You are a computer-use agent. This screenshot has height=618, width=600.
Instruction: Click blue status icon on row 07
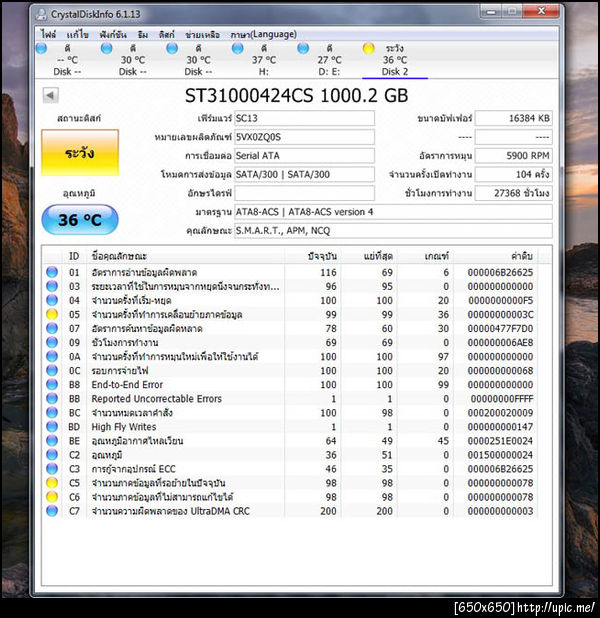[x=52, y=328]
